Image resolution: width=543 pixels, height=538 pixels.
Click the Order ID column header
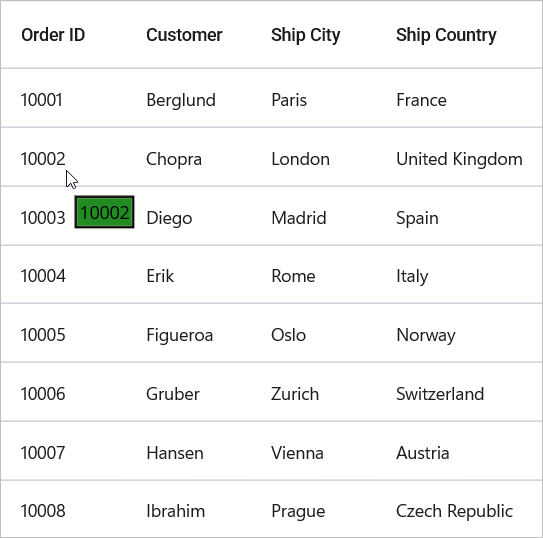tap(53, 35)
